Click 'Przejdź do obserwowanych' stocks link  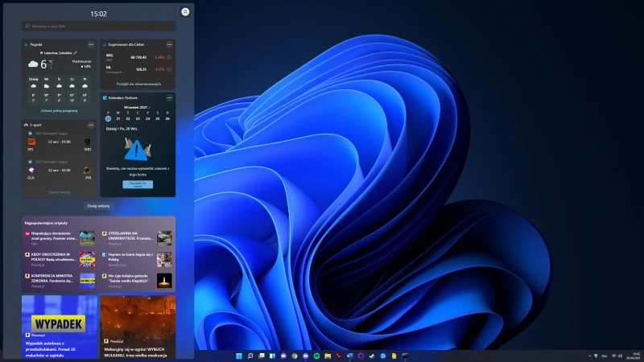(138, 84)
